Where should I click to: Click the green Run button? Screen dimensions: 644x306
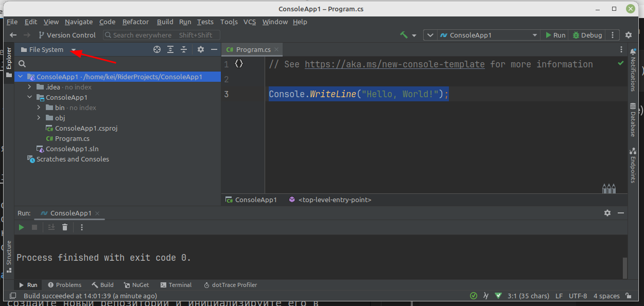click(555, 35)
